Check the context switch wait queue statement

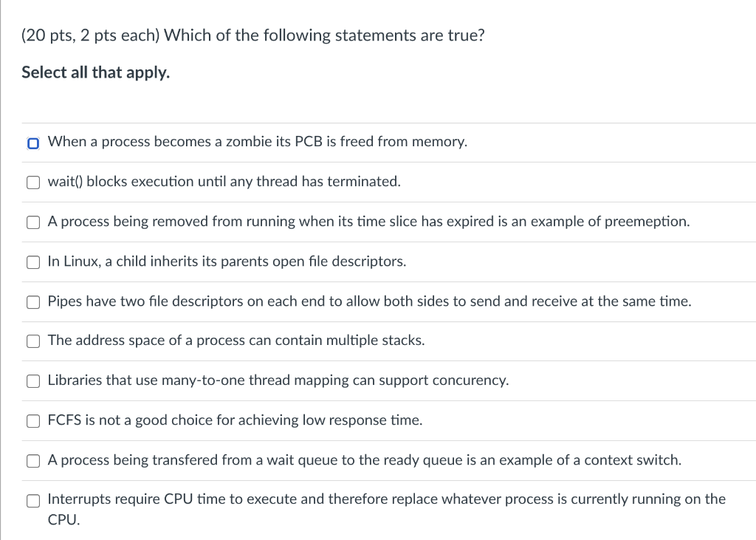[32, 460]
